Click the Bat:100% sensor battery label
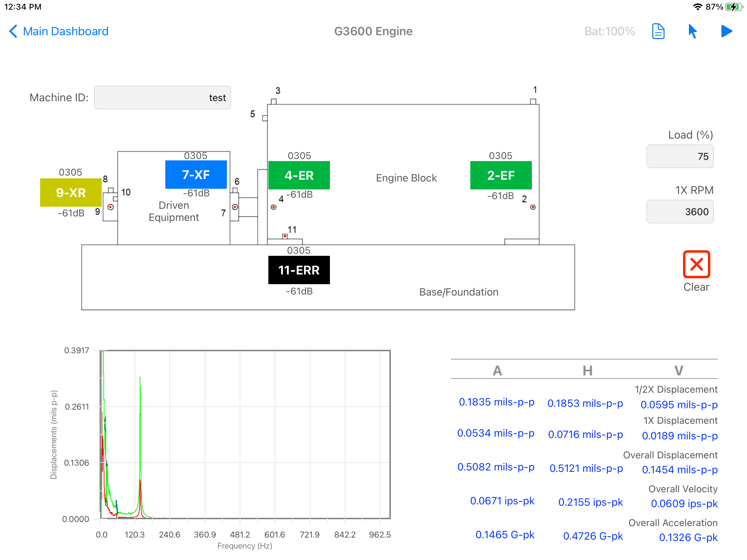This screenshot has height=560, width=747. click(x=610, y=31)
